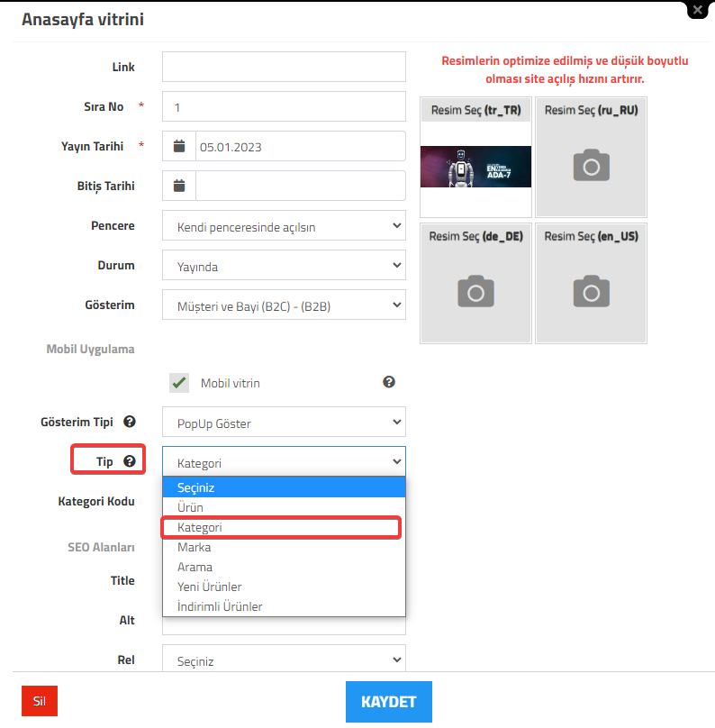Click the de_DE image camera icon
This screenshot has width=715, height=728.
[475, 292]
